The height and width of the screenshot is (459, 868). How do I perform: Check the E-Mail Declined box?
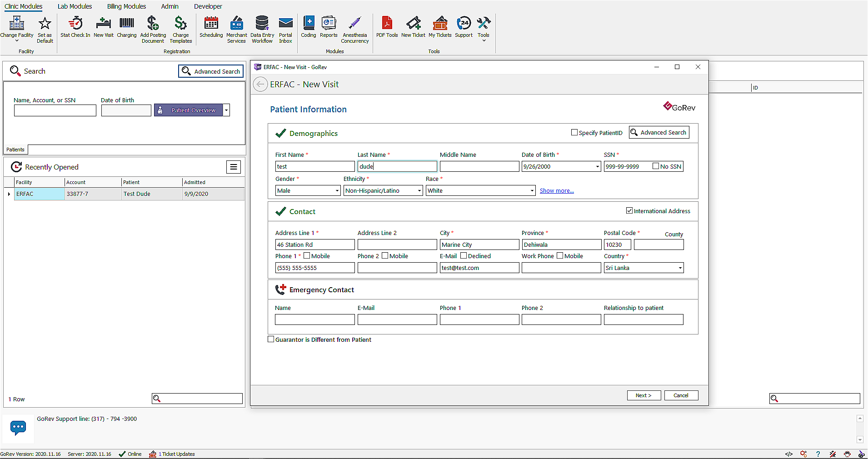(464, 255)
